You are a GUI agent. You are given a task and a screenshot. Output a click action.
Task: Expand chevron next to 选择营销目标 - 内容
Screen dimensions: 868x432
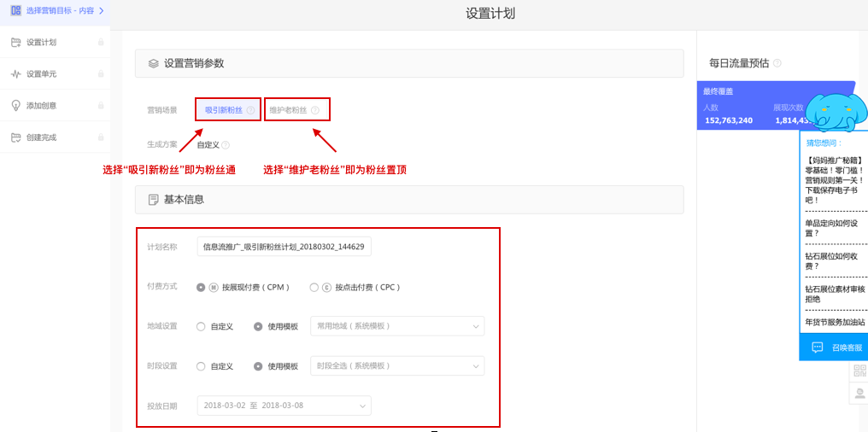pyautogui.click(x=102, y=10)
